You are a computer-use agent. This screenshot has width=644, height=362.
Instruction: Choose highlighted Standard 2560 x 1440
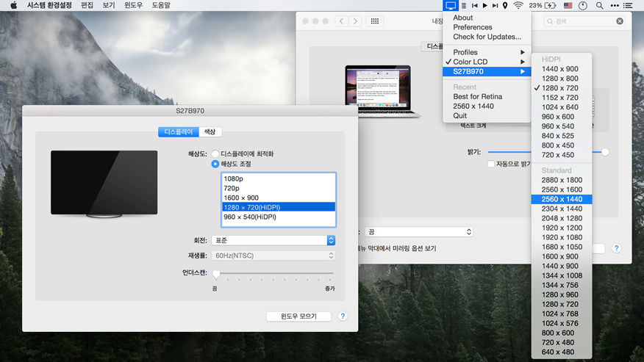[x=562, y=199]
